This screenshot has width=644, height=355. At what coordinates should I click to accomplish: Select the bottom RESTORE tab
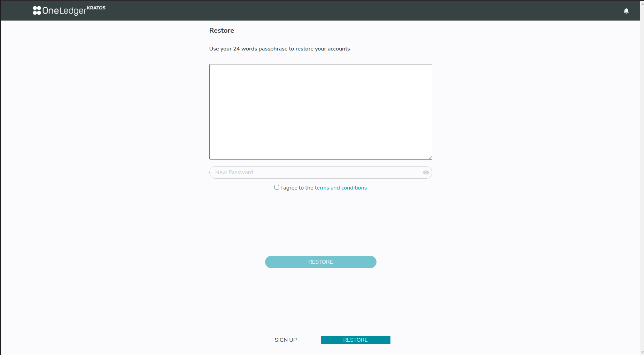click(355, 340)
